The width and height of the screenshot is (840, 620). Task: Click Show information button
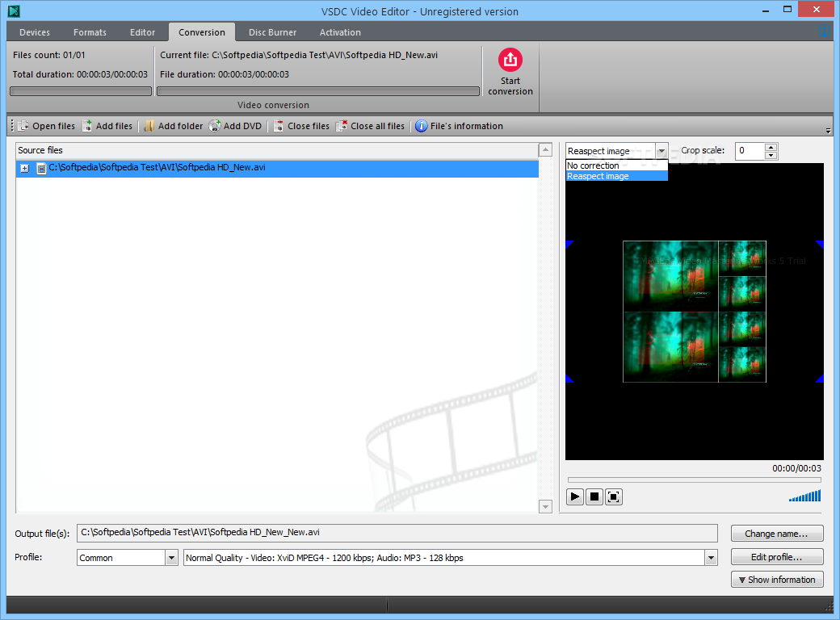coord(777,580)
